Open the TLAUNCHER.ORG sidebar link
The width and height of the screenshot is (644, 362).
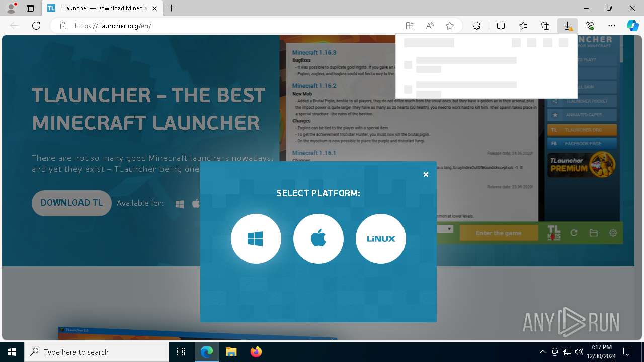[582, 130]
